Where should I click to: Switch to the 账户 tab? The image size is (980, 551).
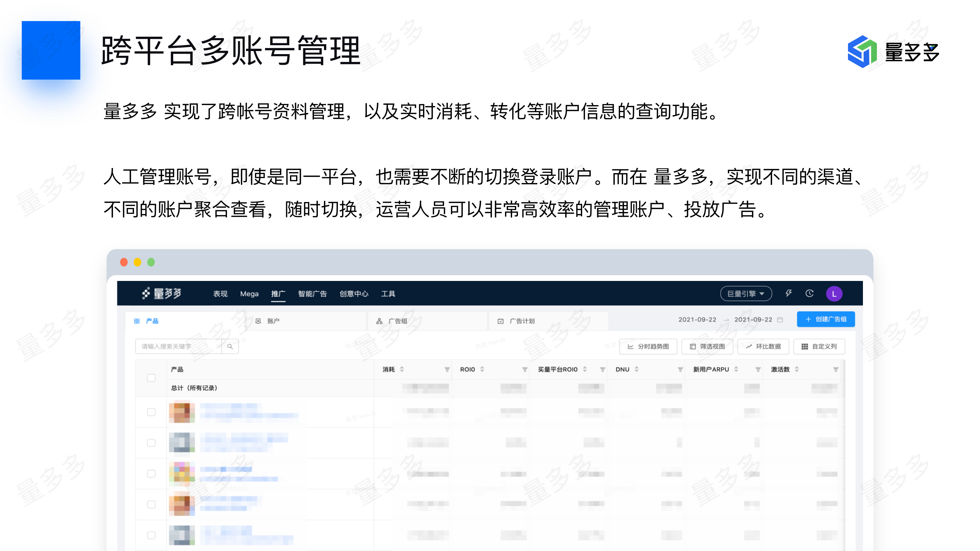tap(306, 321)
